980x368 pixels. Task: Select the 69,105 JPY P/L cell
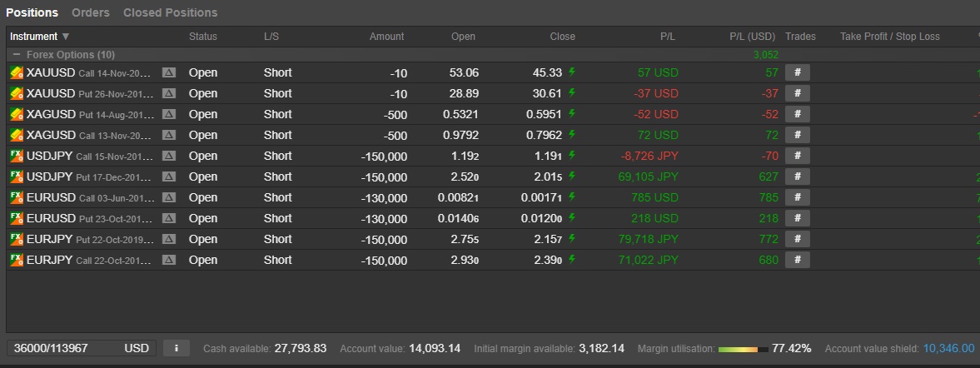pyautogui.click(x=648, y=177)
